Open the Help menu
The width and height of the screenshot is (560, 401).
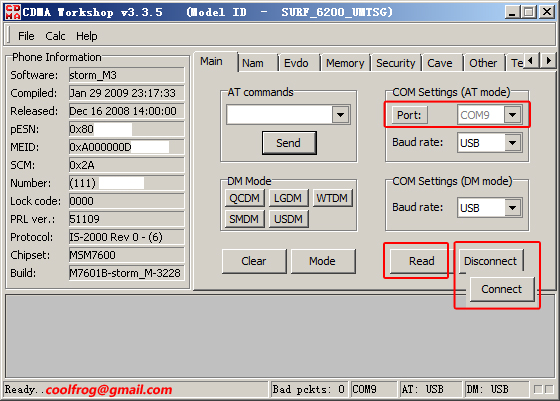click(x=86, y=36)
